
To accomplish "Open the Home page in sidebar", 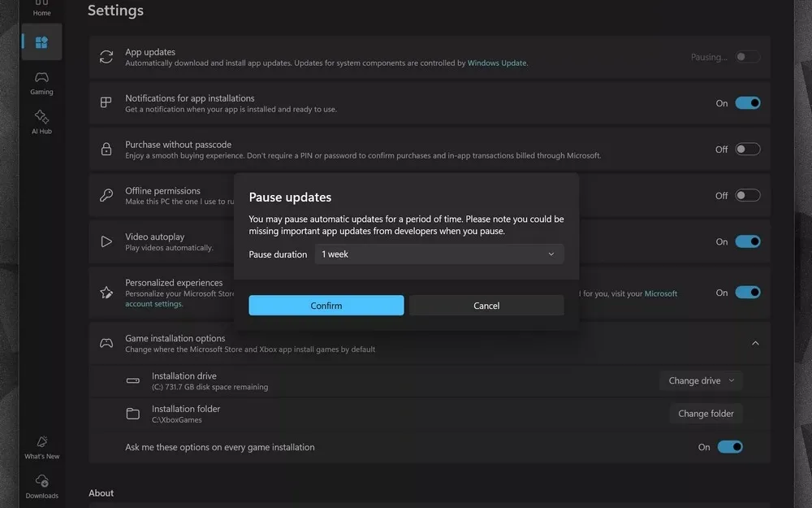I will coord(41,9).
